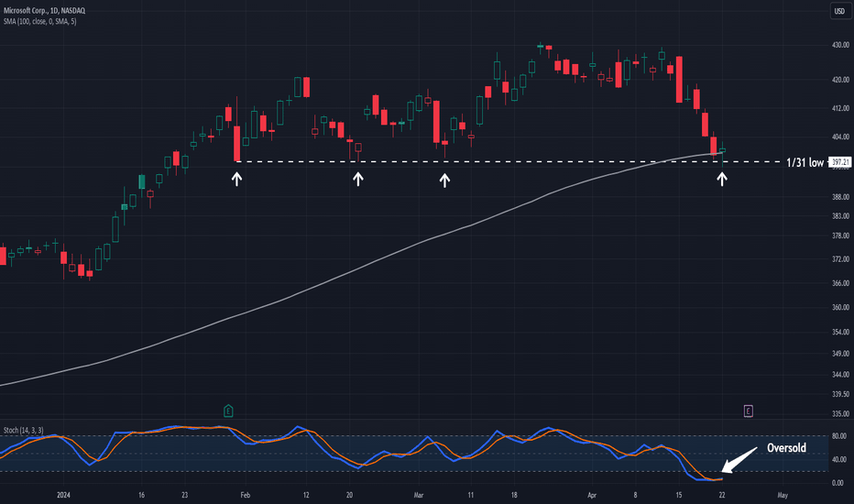Click the 8 date label after Apr
854x504 pixels.
(635, 495)
